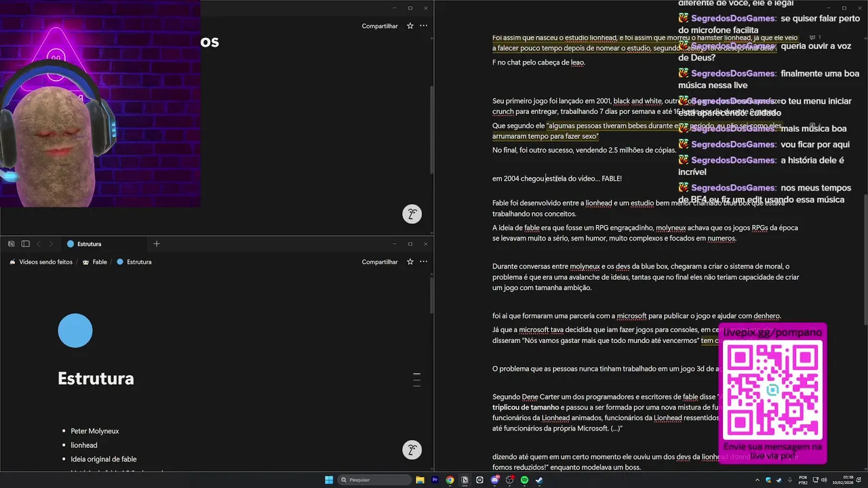Open the three-dot menu in the upper Notion window

coord(424,26)
